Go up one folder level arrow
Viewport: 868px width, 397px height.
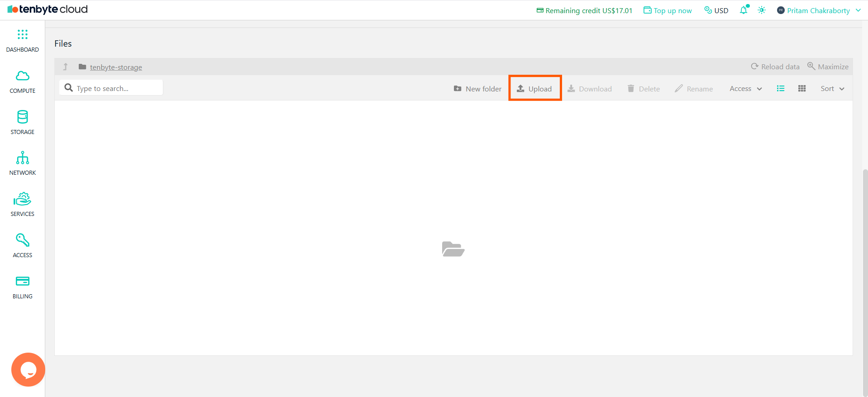[x=65, y=67]
